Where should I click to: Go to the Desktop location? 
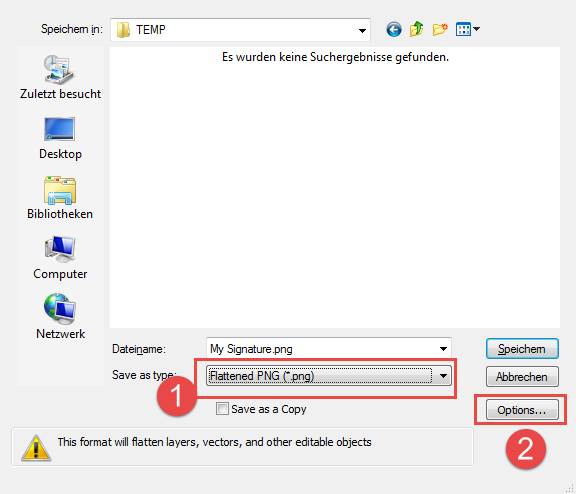[60, 138]
